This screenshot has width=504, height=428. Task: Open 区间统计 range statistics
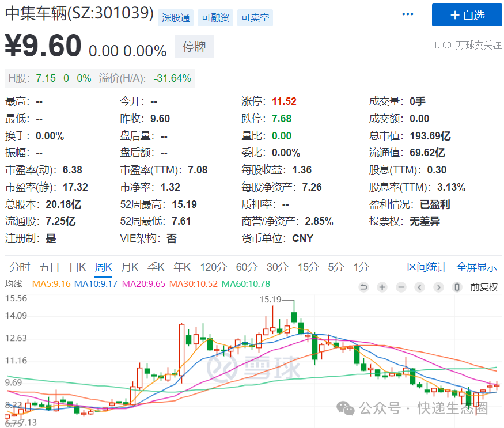[x=427, y=267]
